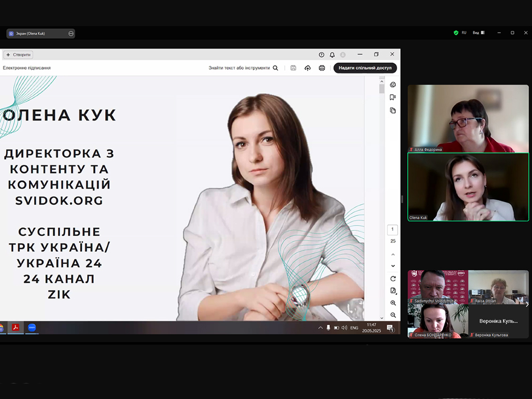The height and width of the screenshot is (399, 532).
Task: Click the Надати спільний доступ button
Action: tap(365, 68)
